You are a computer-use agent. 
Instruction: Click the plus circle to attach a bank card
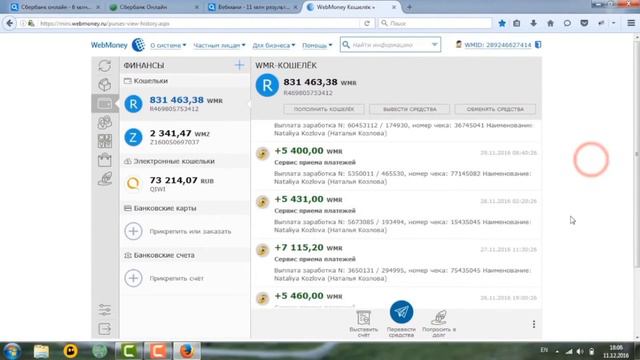[133, 231]
